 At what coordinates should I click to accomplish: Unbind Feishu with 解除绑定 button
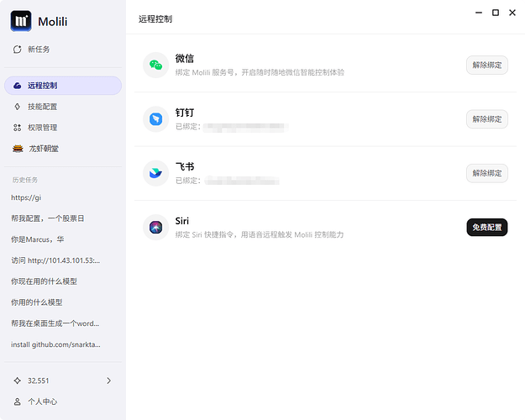pyautogui.click(x=487, y=173)
